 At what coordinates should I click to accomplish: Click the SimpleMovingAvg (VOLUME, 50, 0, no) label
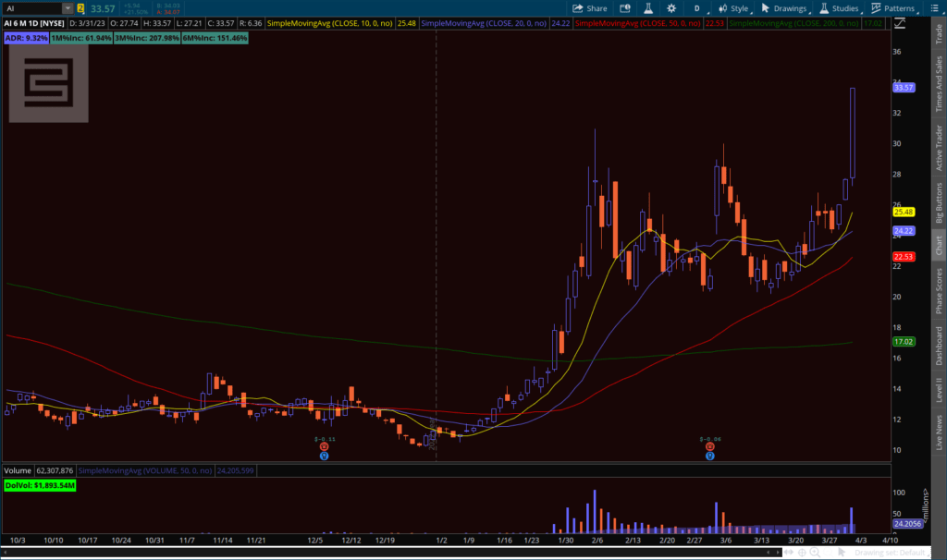145,470
